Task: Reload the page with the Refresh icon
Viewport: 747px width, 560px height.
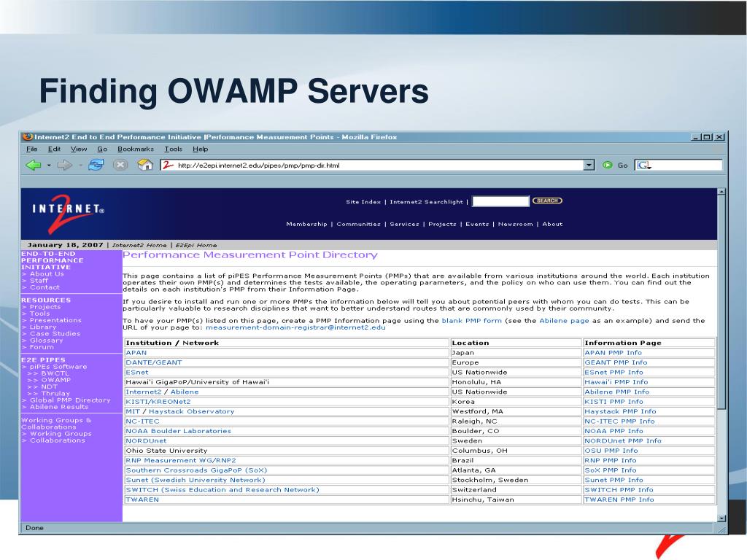Action: point(96,166)
